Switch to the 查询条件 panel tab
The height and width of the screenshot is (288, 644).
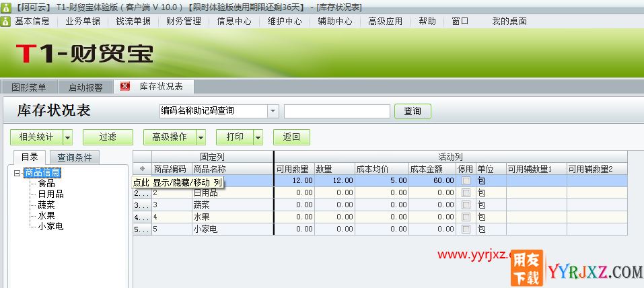[74, 157]
